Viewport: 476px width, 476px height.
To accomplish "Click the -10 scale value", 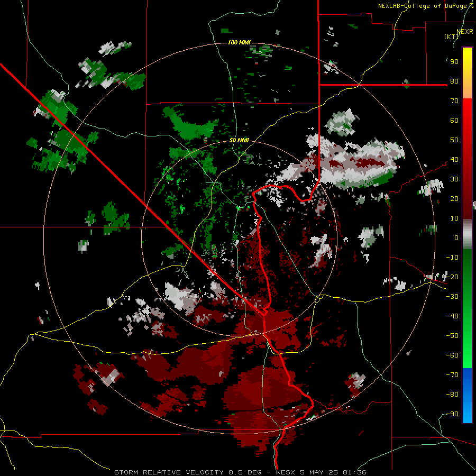I will [x=452, y=258].
